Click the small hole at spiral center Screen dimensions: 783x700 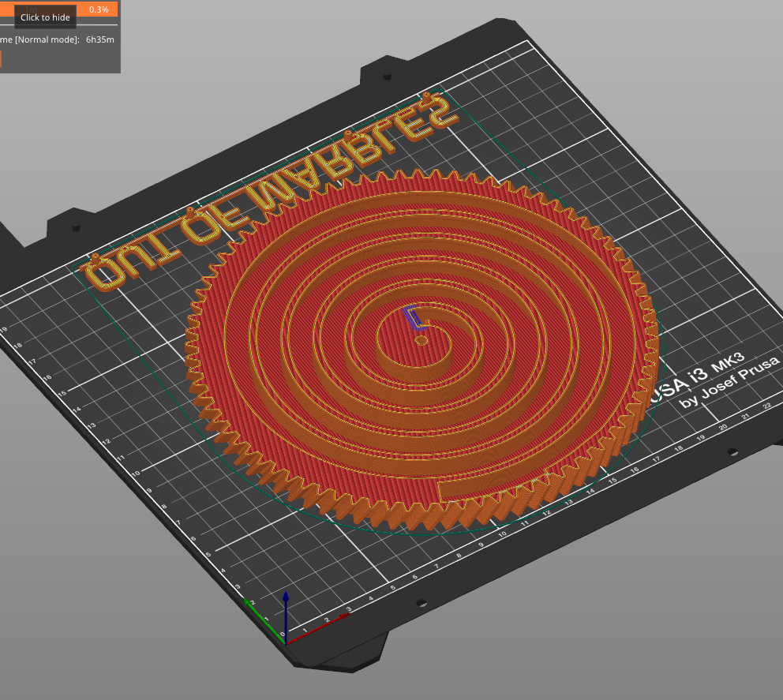coord(421,340)
